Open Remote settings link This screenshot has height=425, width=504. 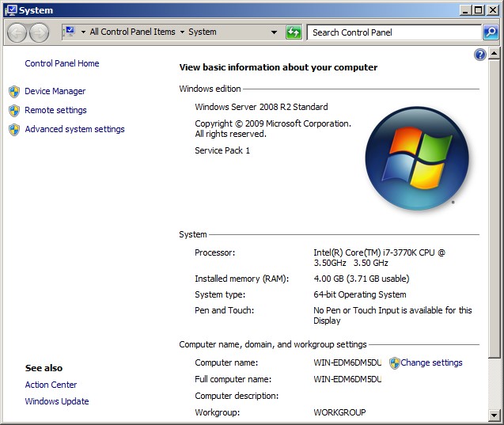point(55,110)
